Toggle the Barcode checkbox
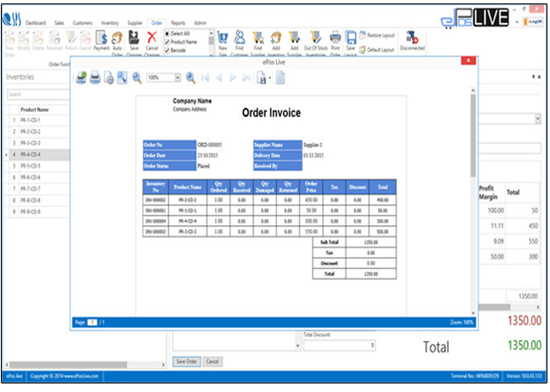The height and width of the screenshot is (392, 550). pos(166,50)
